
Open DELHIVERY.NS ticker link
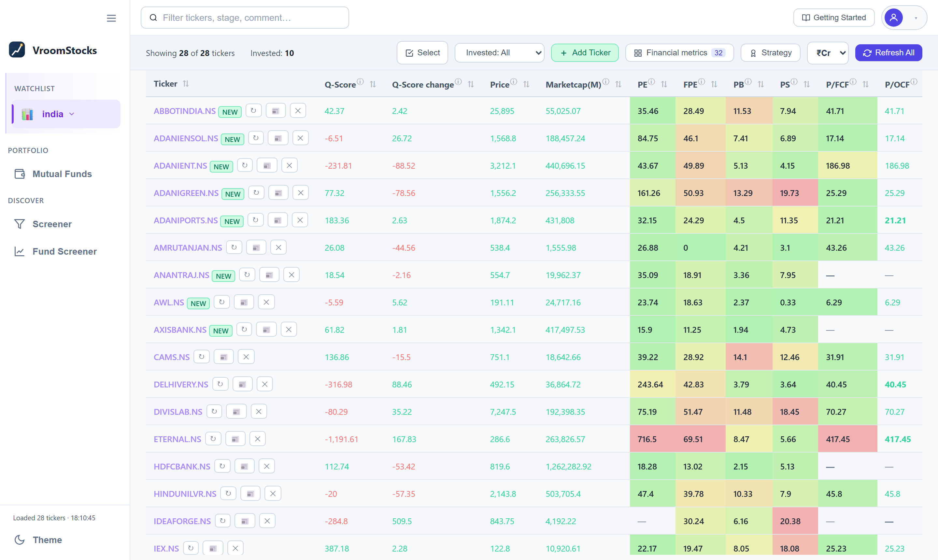(x=181, y=385)
